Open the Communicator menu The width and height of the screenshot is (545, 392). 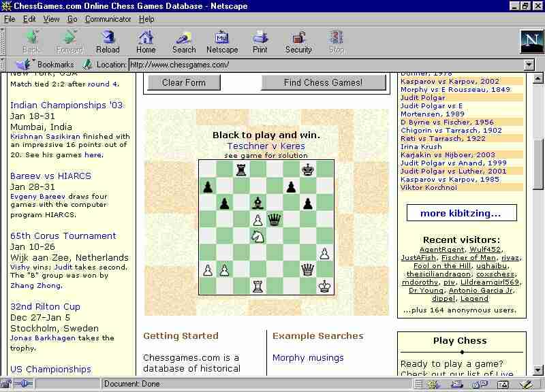pos(108,19)
